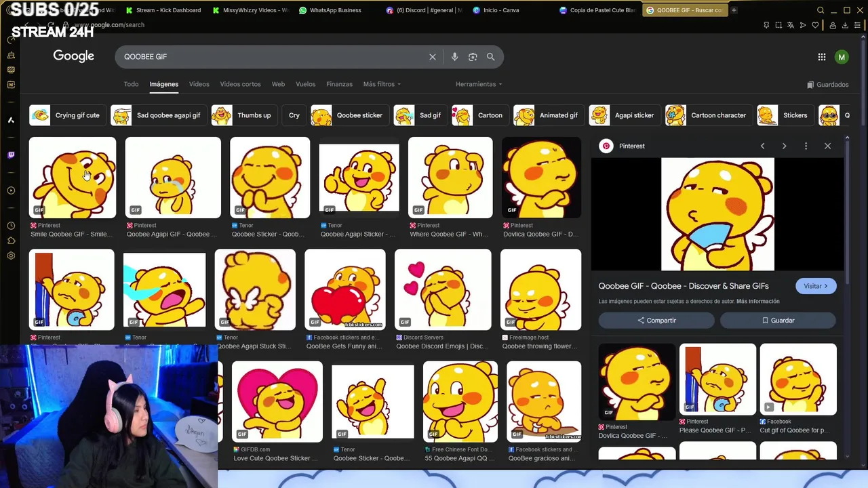Apply the Sad gif filter chip
This screenshot has height=488, width=868.
tap(420, 115)
